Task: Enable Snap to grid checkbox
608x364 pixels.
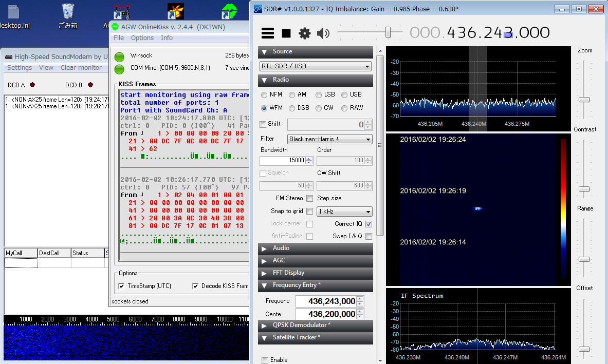Action: click(309, 211)
